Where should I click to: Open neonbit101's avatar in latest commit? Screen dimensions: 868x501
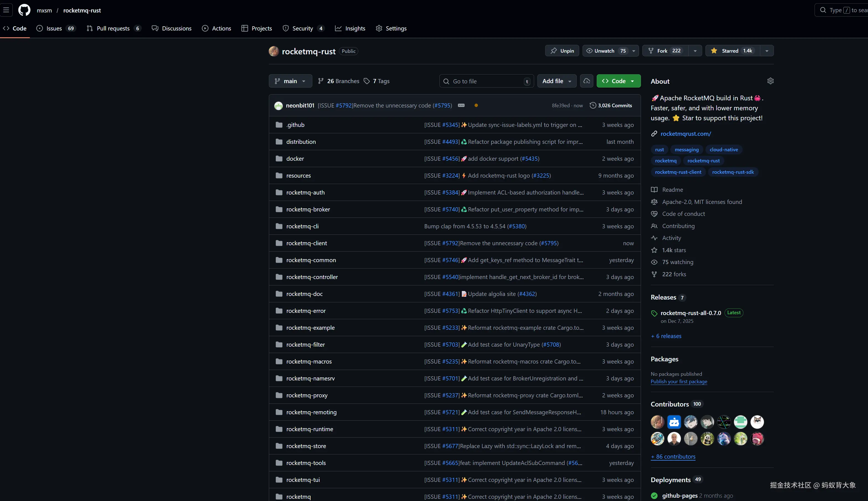coord(279,106)
